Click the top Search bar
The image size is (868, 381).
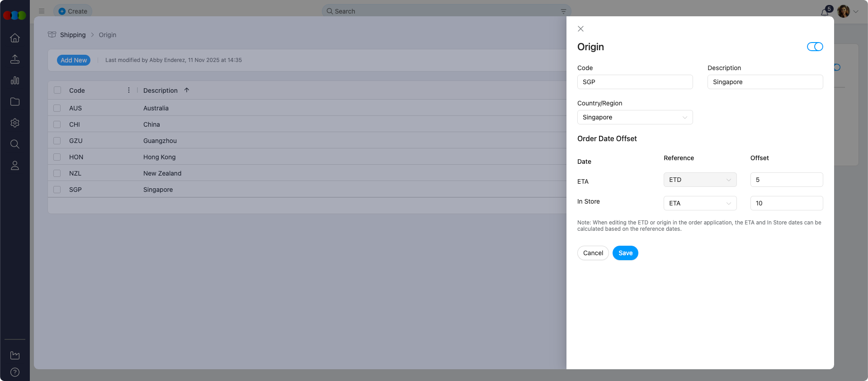click(446, 11)
